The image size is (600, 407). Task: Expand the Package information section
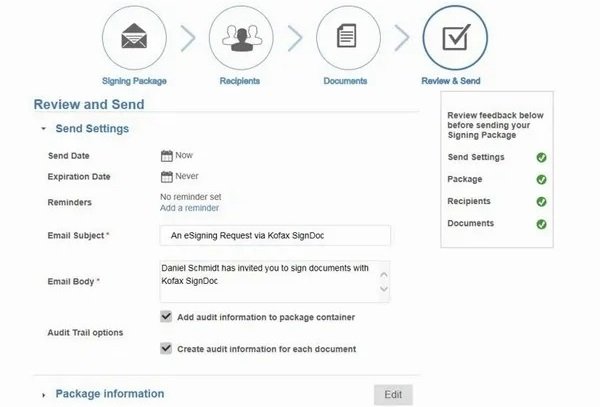pyautogui.click(x=44, y=395)
